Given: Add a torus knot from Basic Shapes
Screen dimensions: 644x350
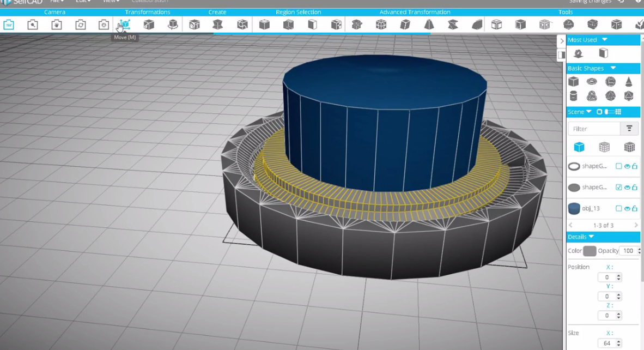Looking at the screenshot, I should coord(592,96).
